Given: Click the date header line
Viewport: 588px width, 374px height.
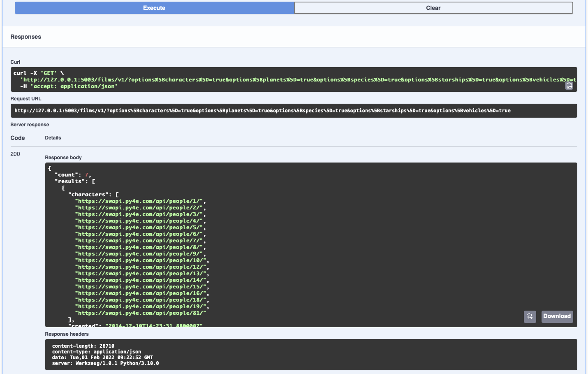Looking at the screenshot, I should (x=102, y=358).
